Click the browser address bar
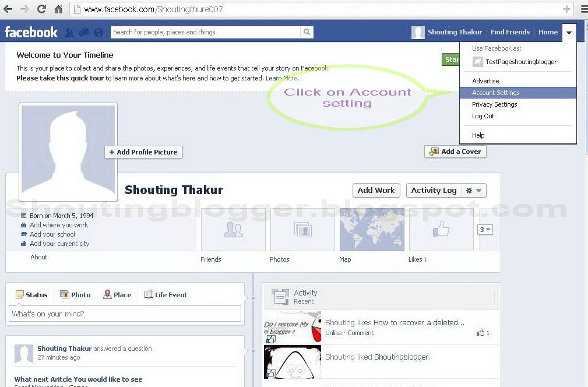The height and width of the screenshot is (387, 588). (x=321, y=9)
